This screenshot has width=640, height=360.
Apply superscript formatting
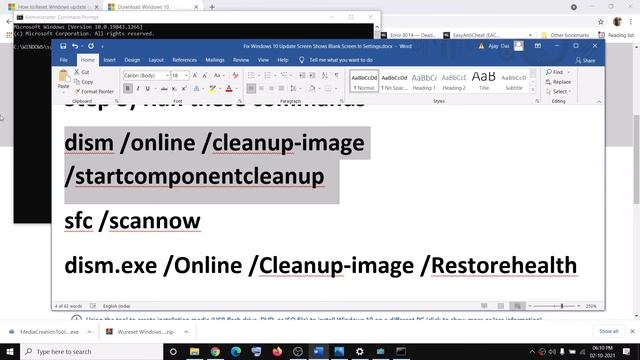tap(184, 89)
